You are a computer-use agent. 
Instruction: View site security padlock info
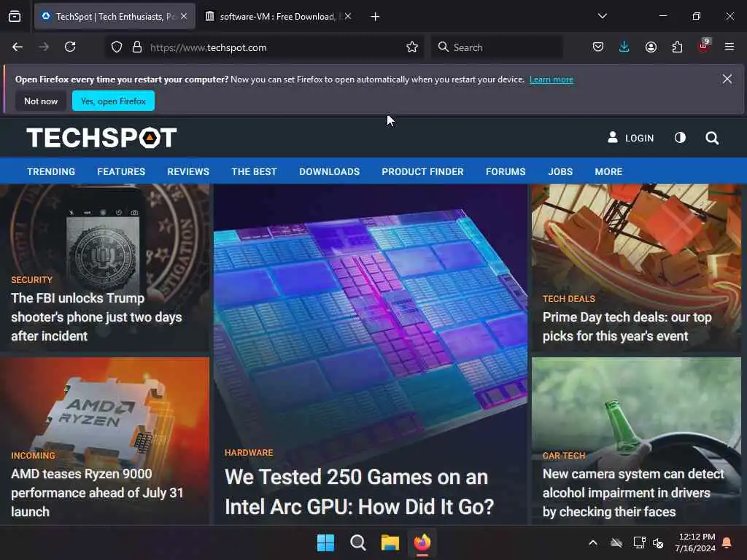pyautogui.click(x=137, y=47)
